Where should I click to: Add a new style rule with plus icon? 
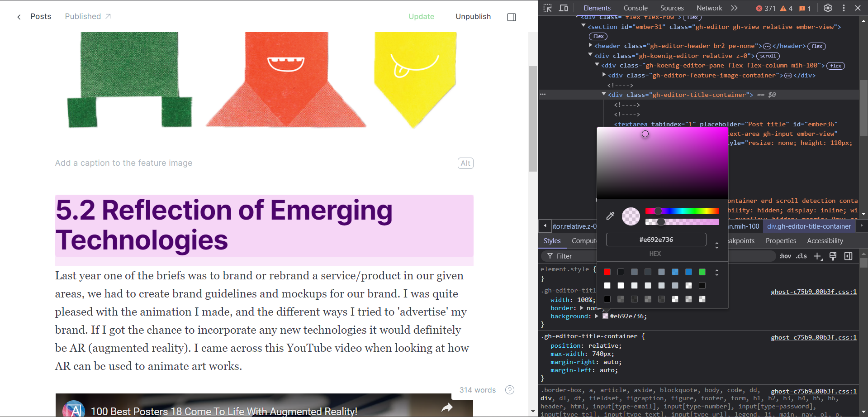coord(818,256)
